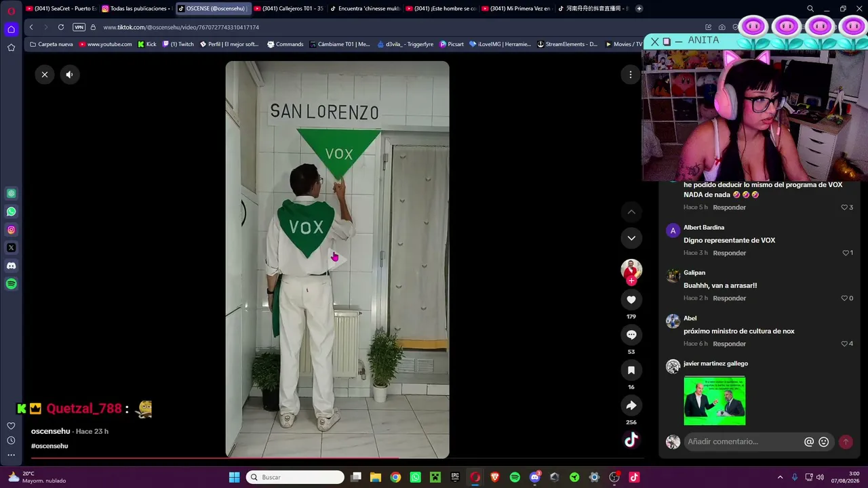The image size is (868, 488).
Task: Close the TikTok video viewer
Action: click(45, 75)
